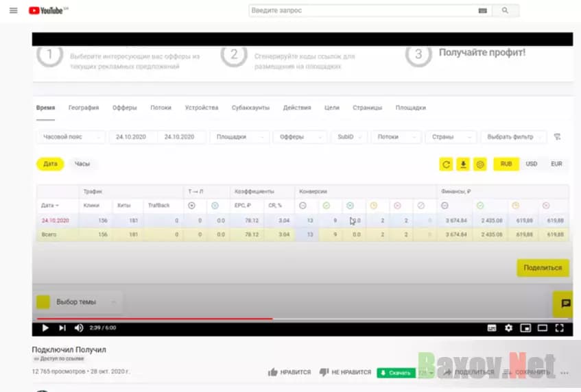Open the on-screen keyboard icon in search
The height and width of the screenshot is (392, 581).
click(482, 11)
